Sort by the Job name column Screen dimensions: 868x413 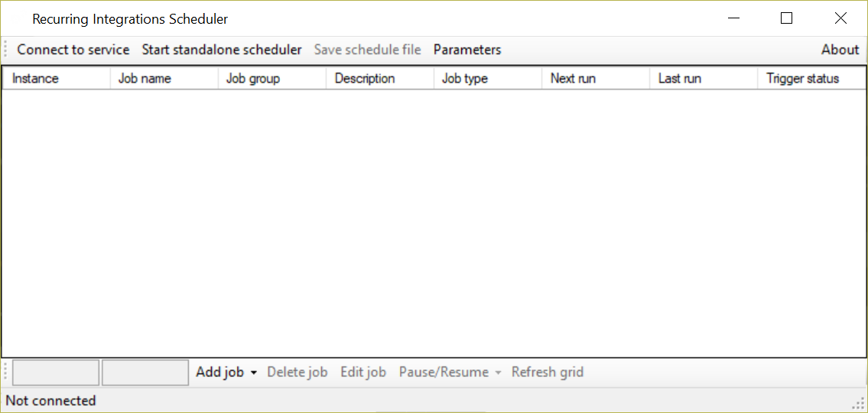[164, 79]
